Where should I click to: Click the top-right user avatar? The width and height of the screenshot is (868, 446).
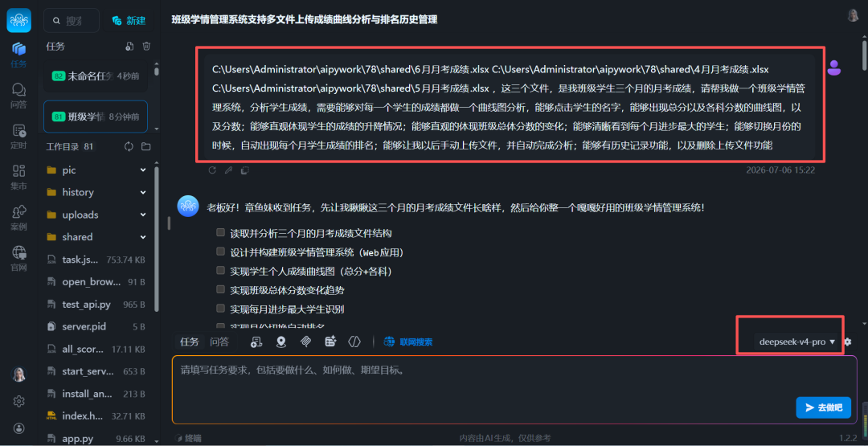point(853,15)
